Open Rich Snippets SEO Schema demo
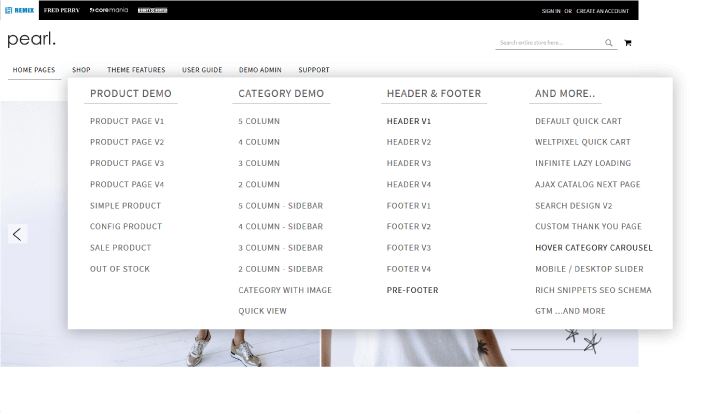Image resolution: width=703 pixels, height=414 pixels. pos(593,290)
